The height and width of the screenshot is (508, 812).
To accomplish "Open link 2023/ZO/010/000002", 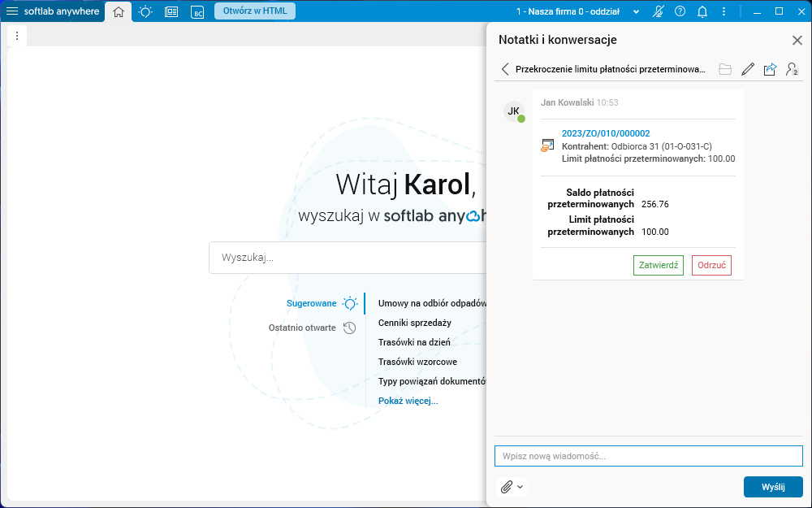I will (x=605, y=132).
